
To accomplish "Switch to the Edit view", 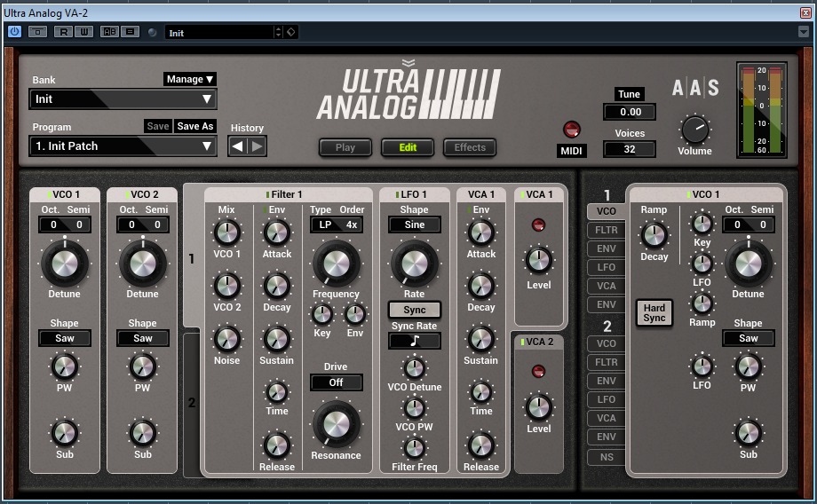I will click(x=408, y=147).
